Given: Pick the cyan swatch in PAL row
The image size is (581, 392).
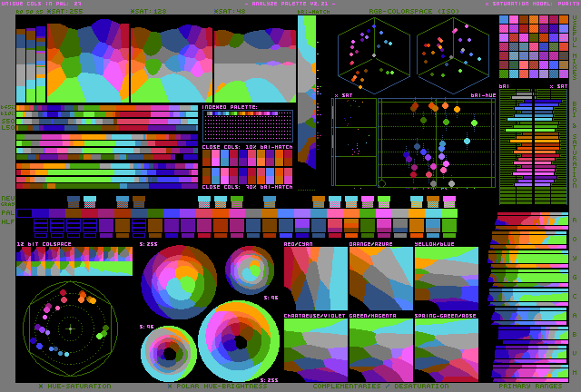Looking at the screenshot, I should pos(432,213).
